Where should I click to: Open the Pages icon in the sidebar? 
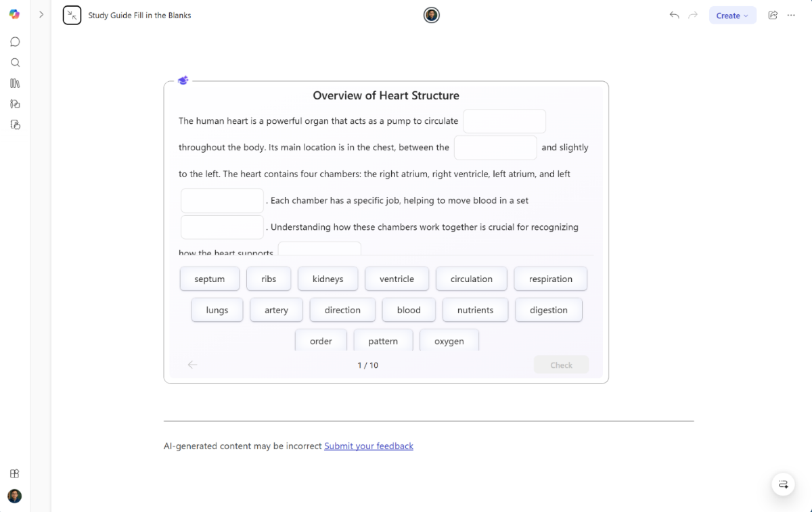[x=15, y=124]
